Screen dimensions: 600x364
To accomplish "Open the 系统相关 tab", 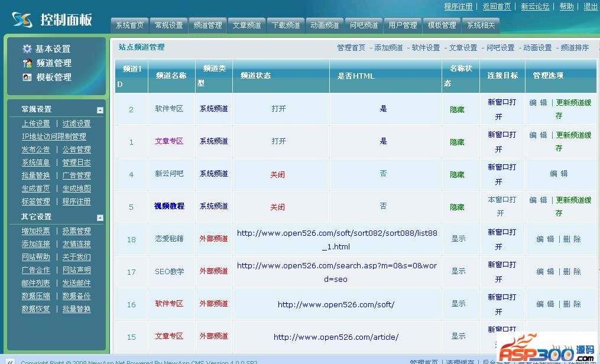I will [481, 25].
